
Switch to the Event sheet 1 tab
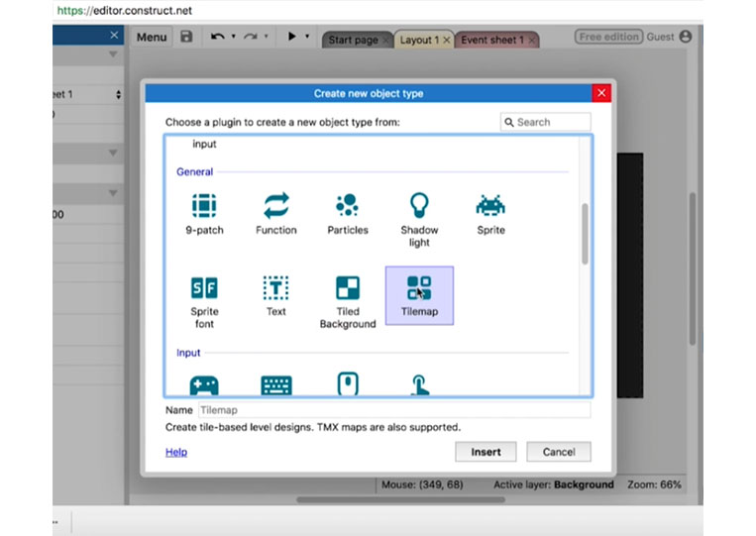click(491, 40)
